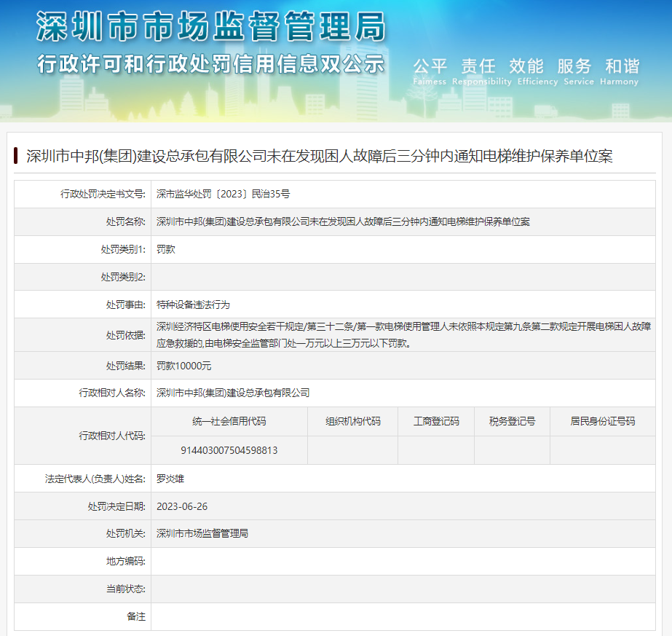
Task: Click the legal basis paragraph starting 深圳经济特区电梯使用安全若干规定
Action: (x=404, y=335)
